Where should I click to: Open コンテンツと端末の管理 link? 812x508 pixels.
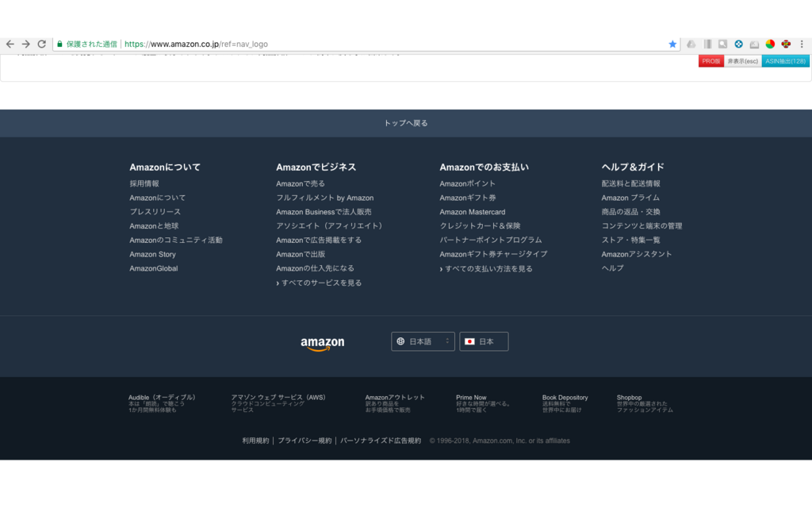click(642, 226)
